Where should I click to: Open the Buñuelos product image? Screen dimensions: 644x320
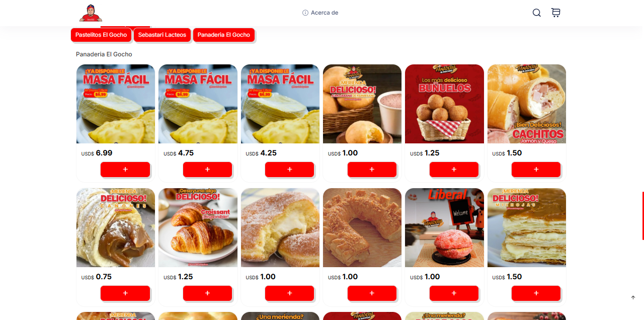click(444, 104)
